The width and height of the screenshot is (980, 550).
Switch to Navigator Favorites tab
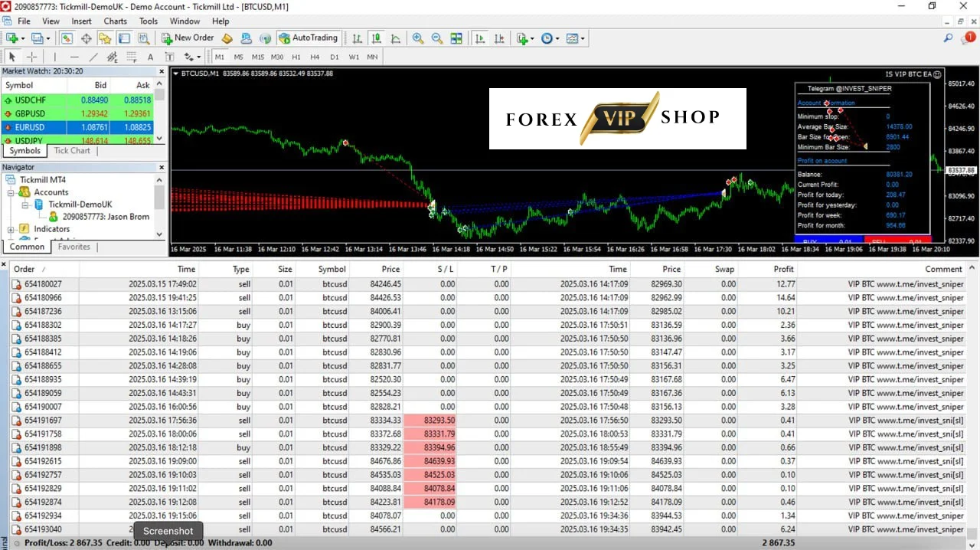click(x=74, y=247)
